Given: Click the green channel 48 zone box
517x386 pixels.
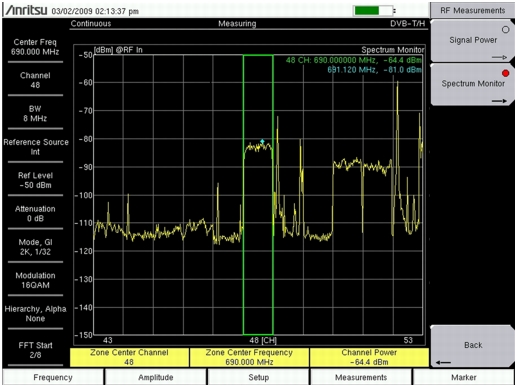Looking at the screenshot, I should [x=258, y=195].
